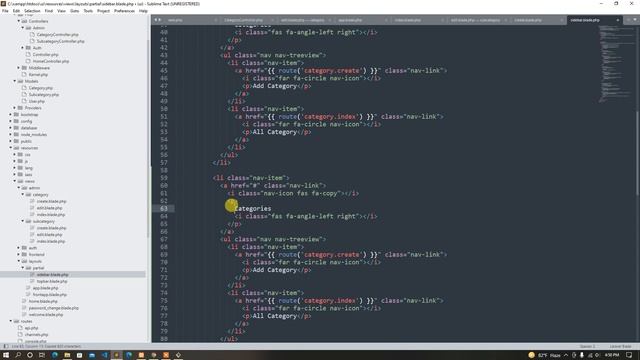Open Windows Search on the taskbar

tap(18, 355)
